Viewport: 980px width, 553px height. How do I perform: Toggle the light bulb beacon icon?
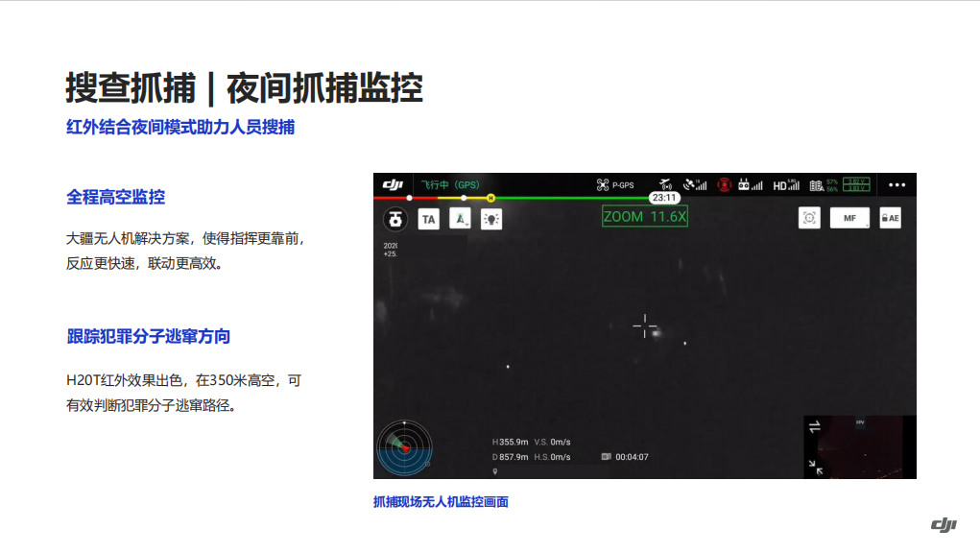click(x=491, y=219)
